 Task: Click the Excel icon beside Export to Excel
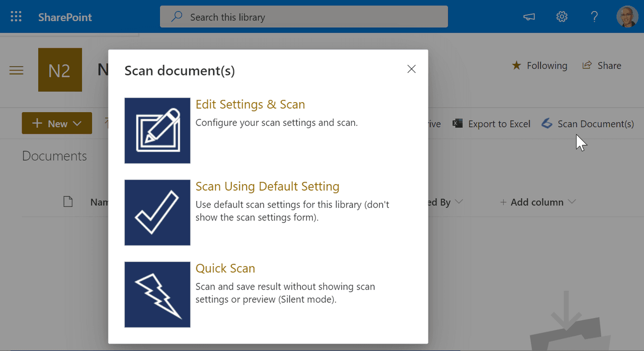click(x=457, y=123)
